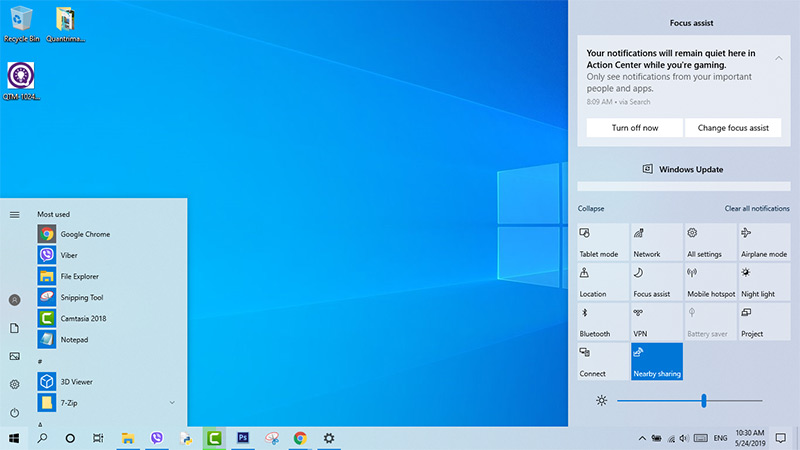This screenshot has height=450, width=800.
Task: Open Camtasia from the taskbar
Action: point(214,438)
